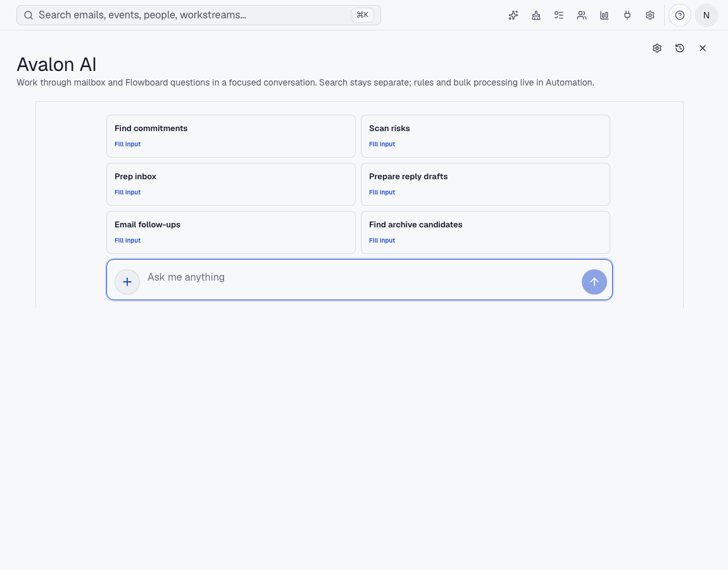Image resolution: width=728 pixels, height=570 pixels.
Task: Click Fill input under Email follow-ups
Action: tap(128, 240)
